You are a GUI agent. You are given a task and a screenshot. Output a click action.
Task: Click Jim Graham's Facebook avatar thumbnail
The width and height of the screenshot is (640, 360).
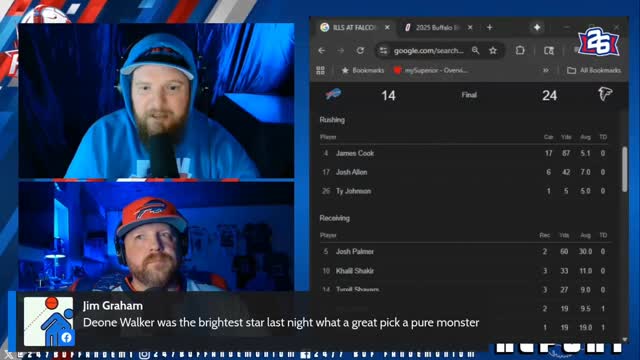(49, 321)
